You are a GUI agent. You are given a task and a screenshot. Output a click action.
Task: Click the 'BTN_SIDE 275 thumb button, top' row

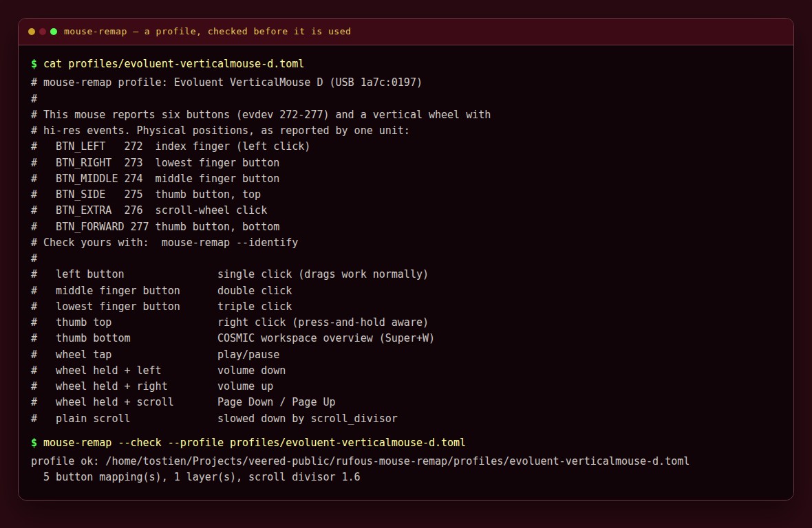point(145,195)
